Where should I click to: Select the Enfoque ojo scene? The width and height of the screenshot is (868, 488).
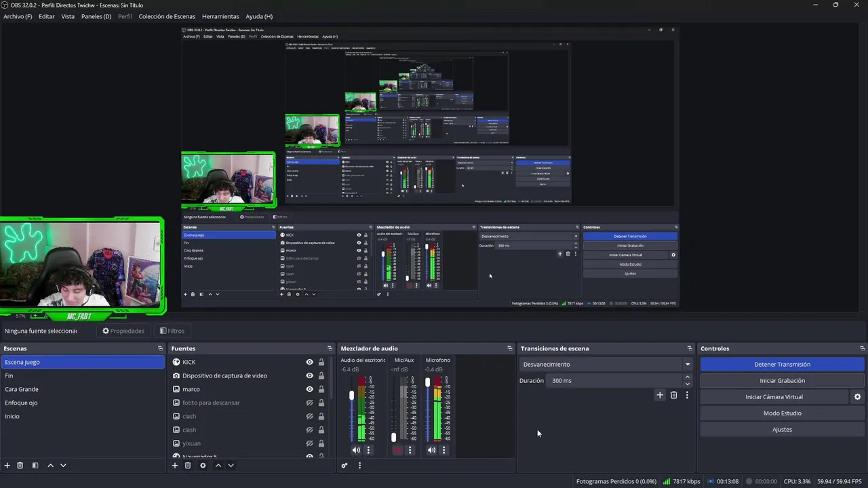coord(82,403)
